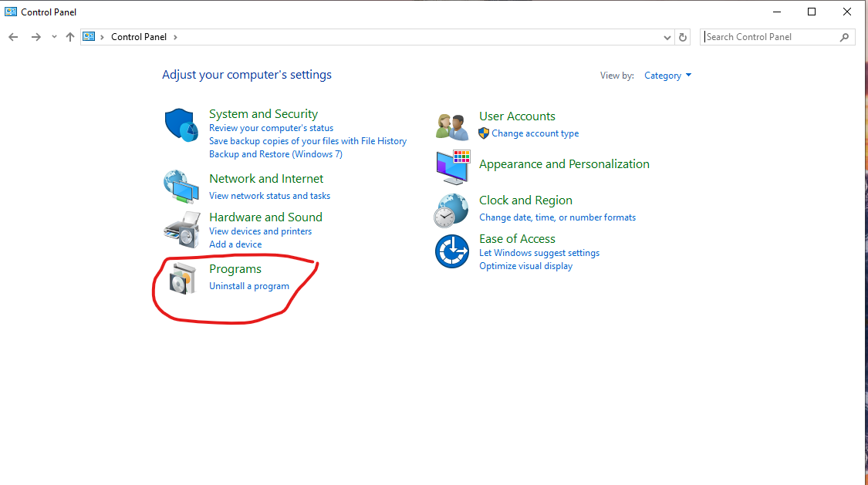Open View network status and tasks

point(269,196)
